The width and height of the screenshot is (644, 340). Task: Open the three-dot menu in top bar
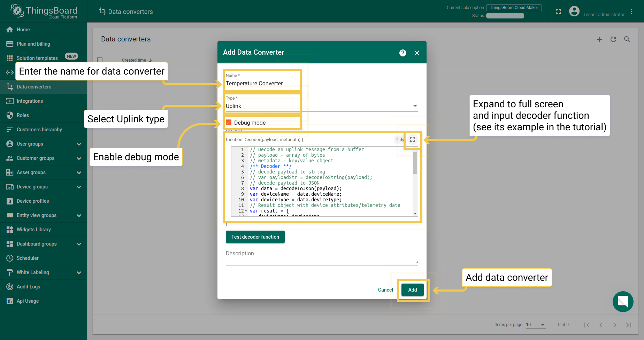[x=631, y=11]
